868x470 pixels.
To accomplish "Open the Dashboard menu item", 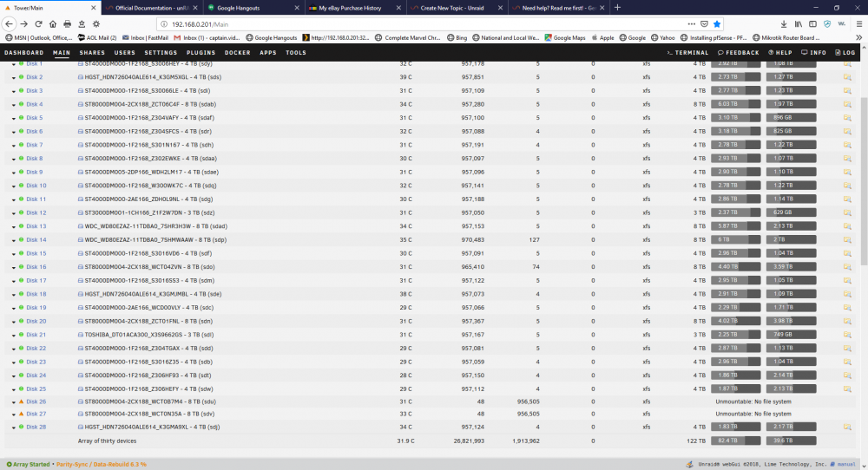I will (23, 53).
